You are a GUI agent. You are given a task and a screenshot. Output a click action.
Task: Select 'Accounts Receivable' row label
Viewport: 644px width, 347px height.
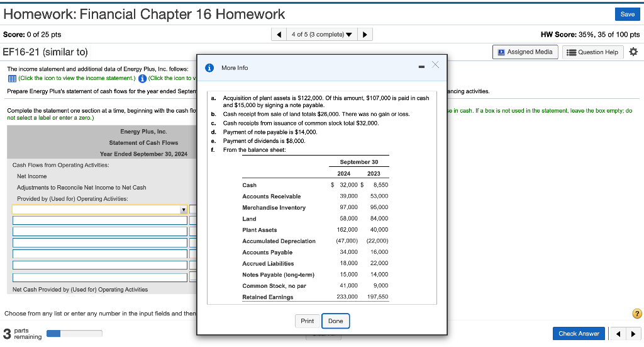click(x=272, y=196)
